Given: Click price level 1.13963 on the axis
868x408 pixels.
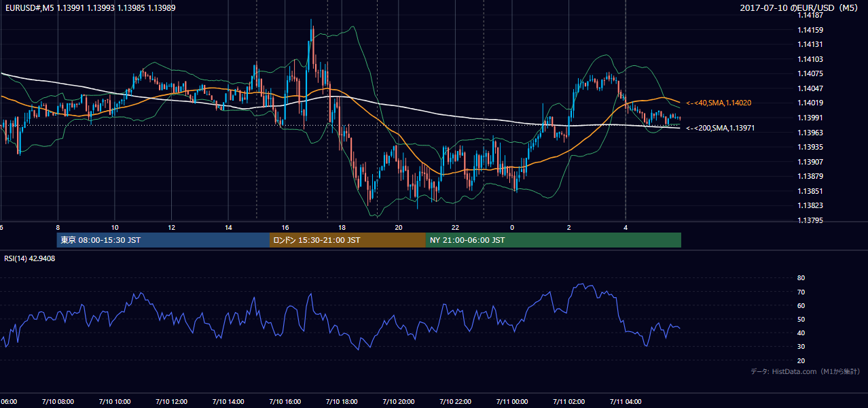Looking at the screenshot, I should (810, 133).
